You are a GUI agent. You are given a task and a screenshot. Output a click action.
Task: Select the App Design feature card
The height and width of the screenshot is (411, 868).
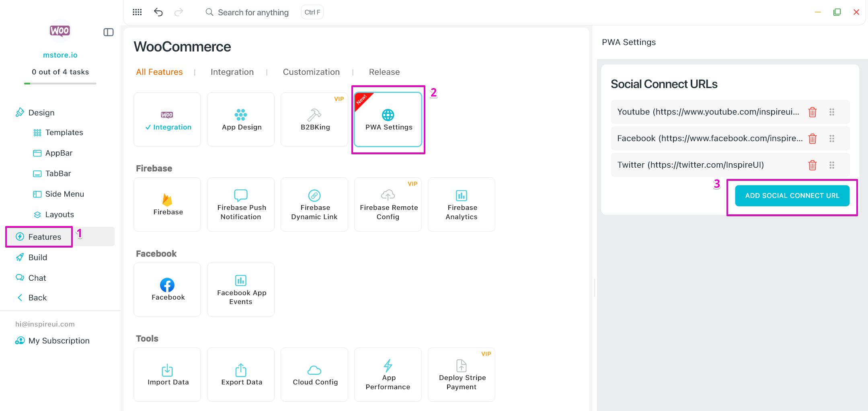point(241,119)
